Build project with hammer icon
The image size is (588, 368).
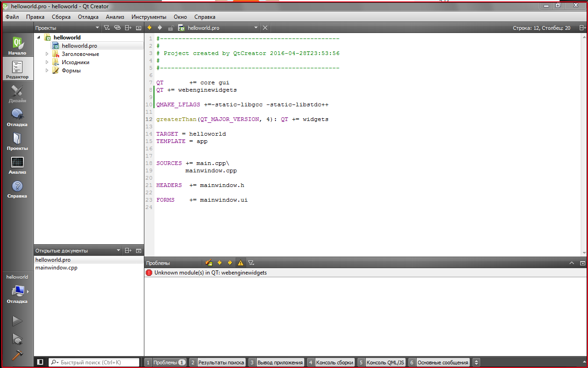tap(17, 355)
